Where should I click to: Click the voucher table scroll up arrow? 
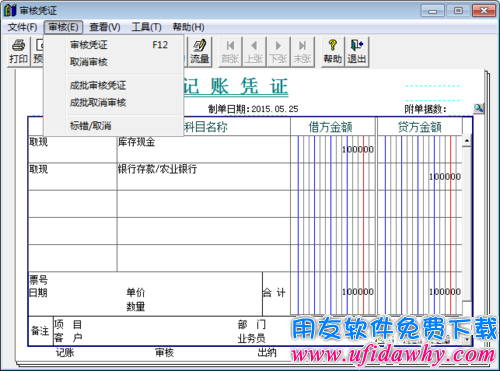467,141
